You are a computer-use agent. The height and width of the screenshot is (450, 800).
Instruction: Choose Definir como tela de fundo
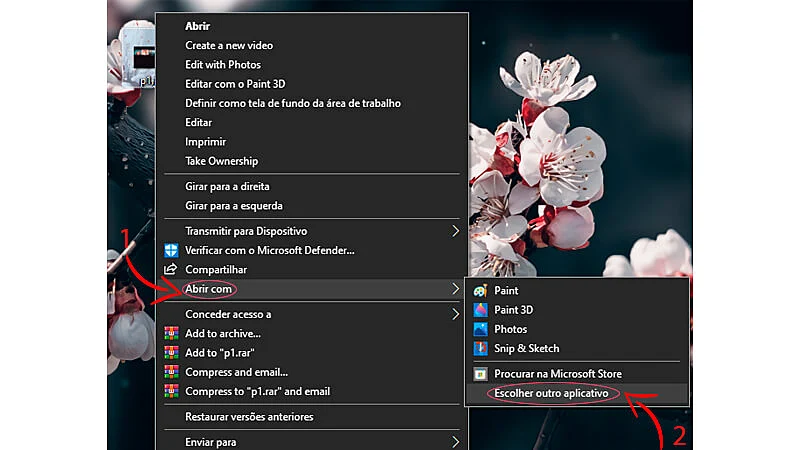[x=293, y=104]
